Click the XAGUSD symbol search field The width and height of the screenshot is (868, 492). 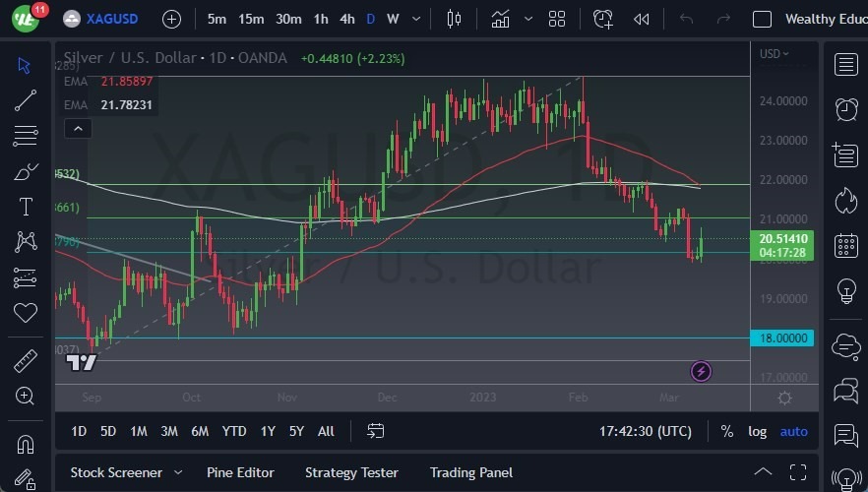(109, 19)
